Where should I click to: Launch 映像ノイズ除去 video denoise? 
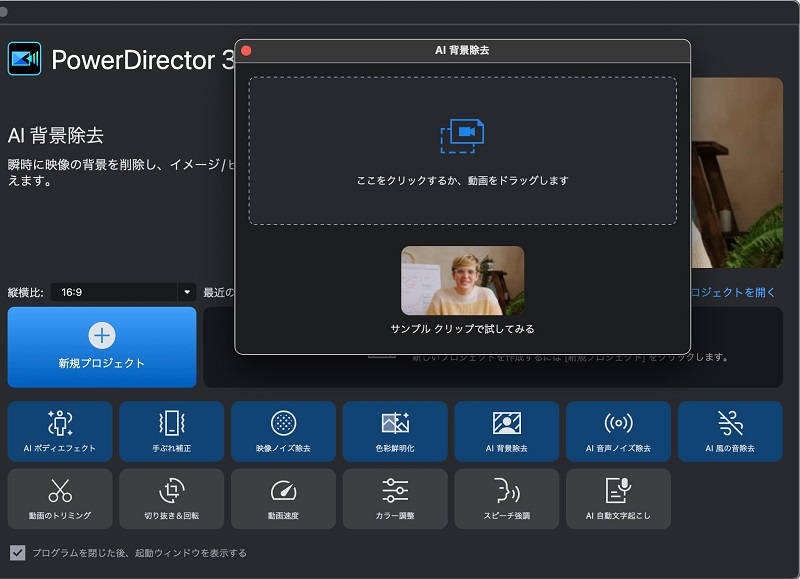point(282,431)
